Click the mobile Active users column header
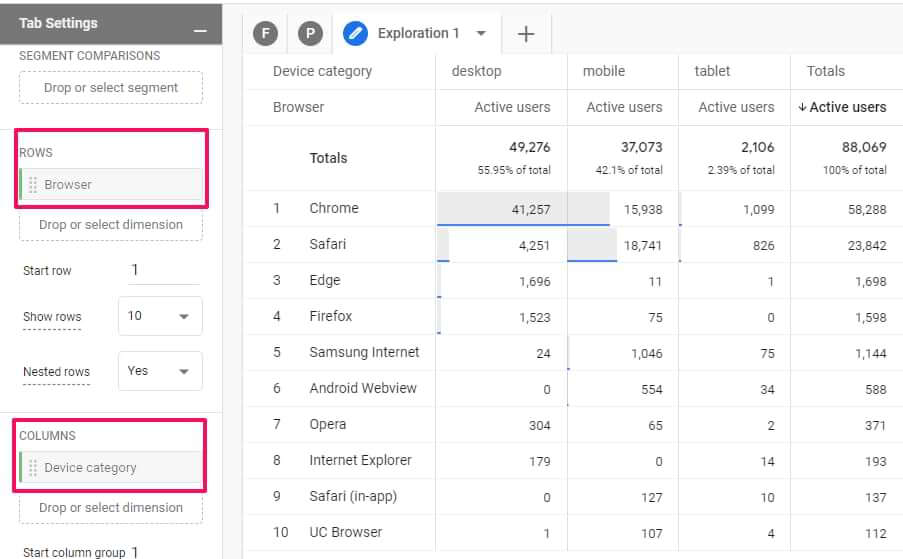The image size is (903, 559). (624, 107)
